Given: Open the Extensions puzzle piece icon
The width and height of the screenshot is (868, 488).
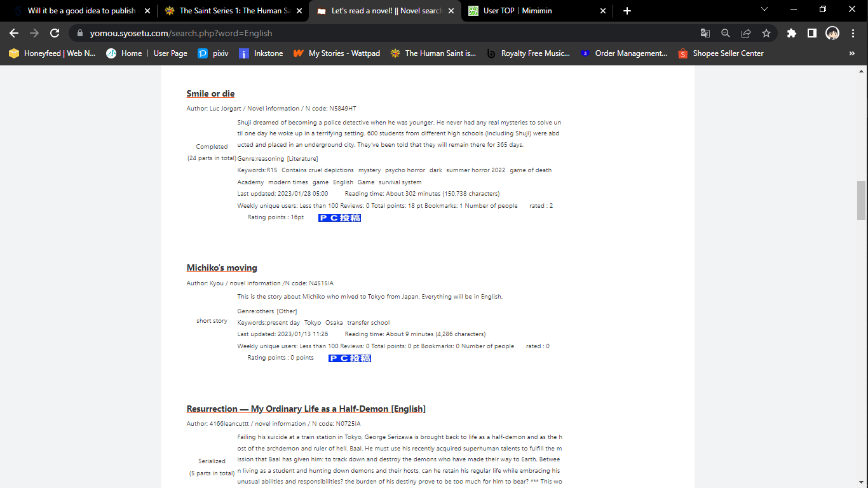Looking at the screenshot, I should [791, 33].
